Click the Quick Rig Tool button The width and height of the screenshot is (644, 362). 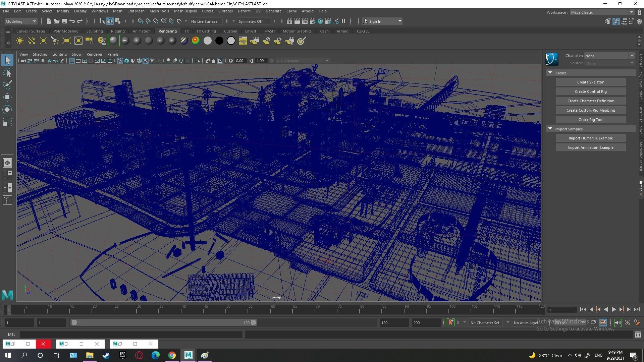(x=591, y=120)
